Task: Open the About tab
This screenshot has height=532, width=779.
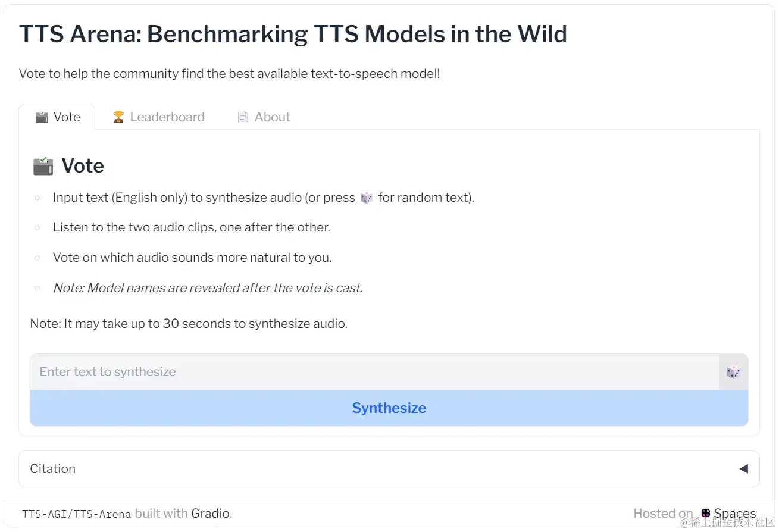Action: [x=264, y=117]
